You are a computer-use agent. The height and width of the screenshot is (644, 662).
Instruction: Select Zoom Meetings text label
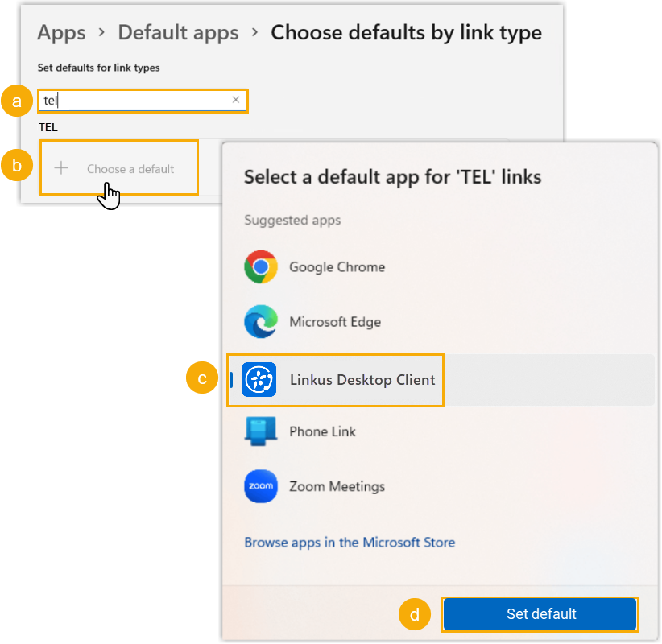337,486
